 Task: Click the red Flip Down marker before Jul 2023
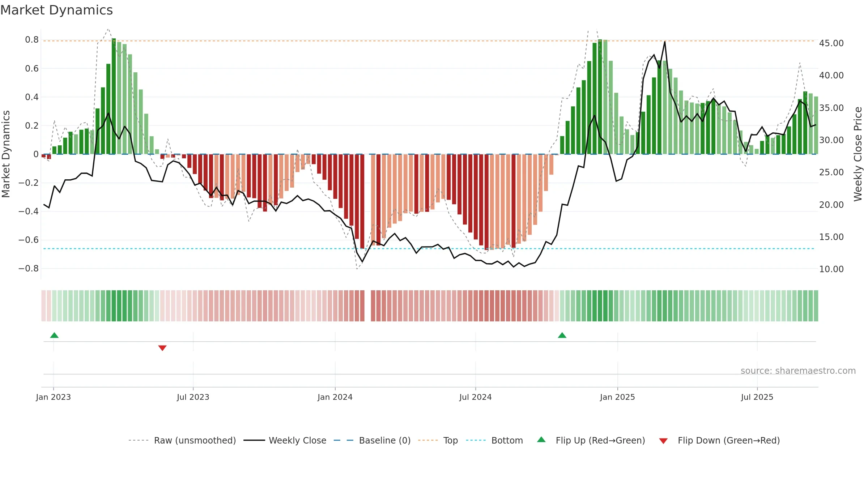pyautogui.click(x=162, y=348)
